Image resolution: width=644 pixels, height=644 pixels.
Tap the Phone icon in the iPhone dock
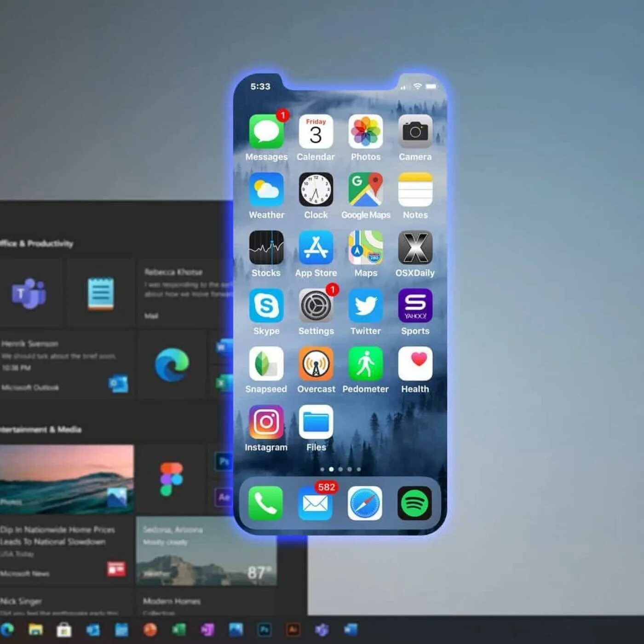(266, 503)
